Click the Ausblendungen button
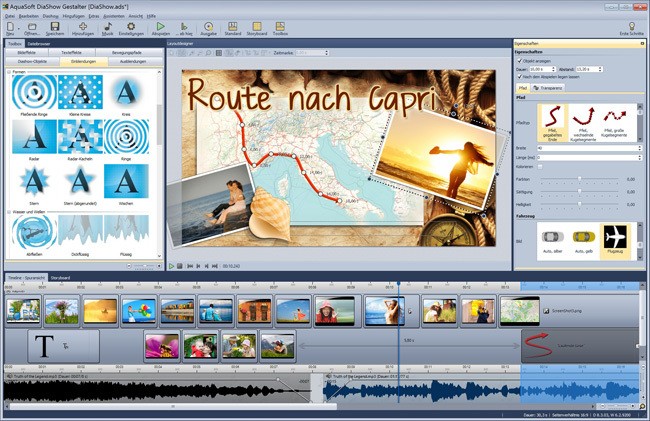650x421 pixels. click(132, 63)
